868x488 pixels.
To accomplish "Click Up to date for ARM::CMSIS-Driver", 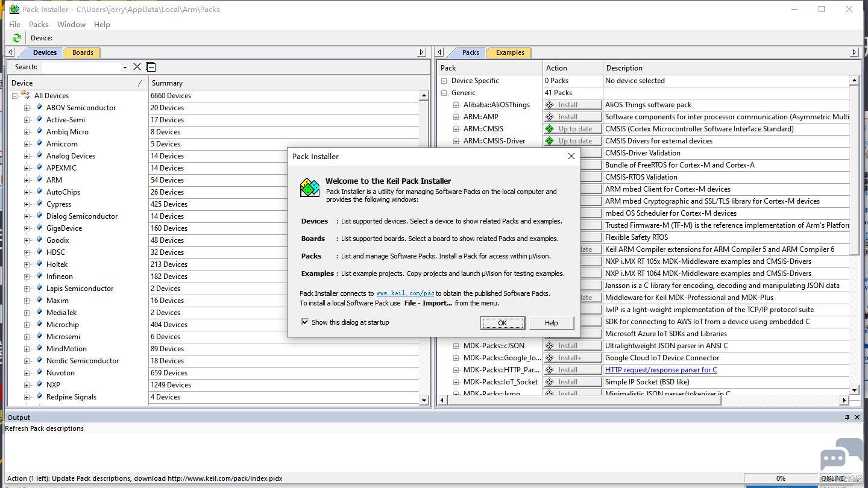I will 573,141.
